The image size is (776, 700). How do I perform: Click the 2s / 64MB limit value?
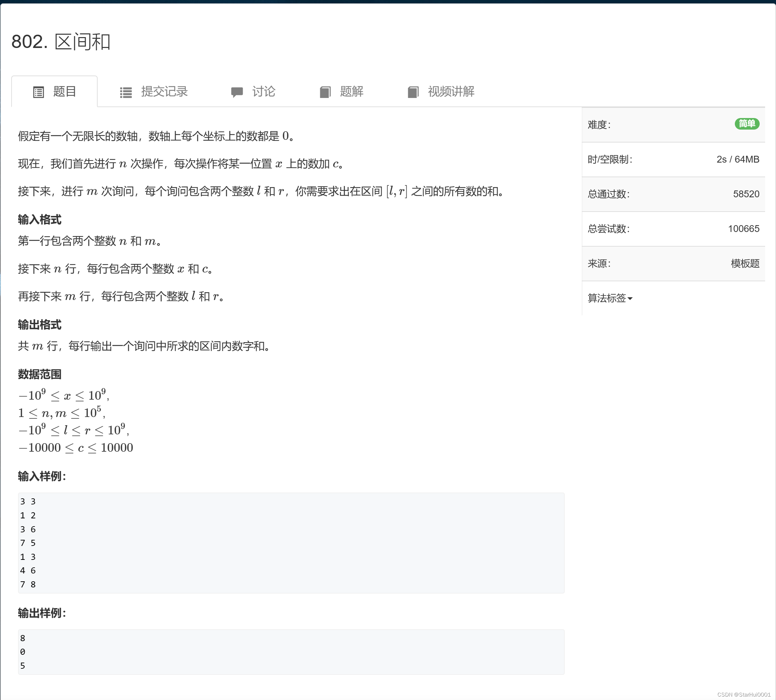[738, 159]
